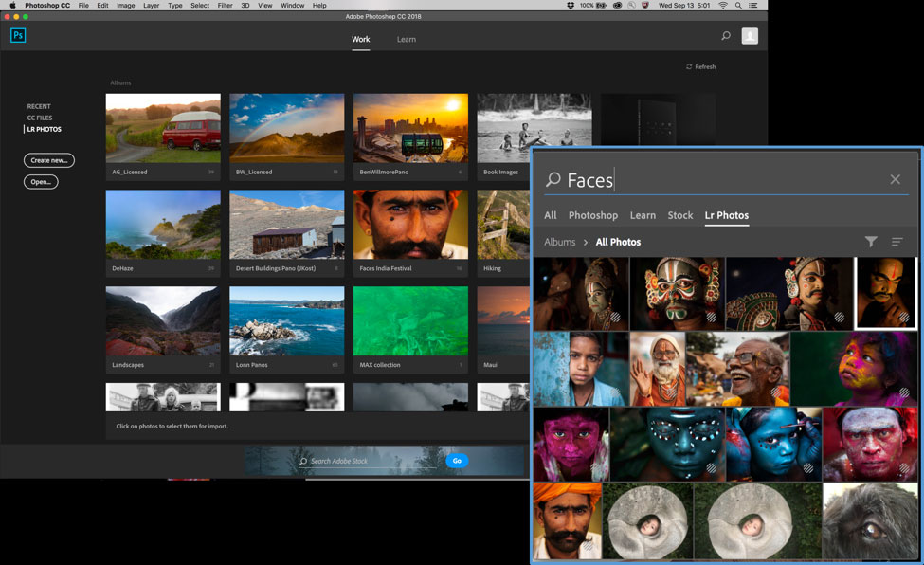924x565 pixels.
Task: Click the Faces search input field
Action: (x=725, y=179)
